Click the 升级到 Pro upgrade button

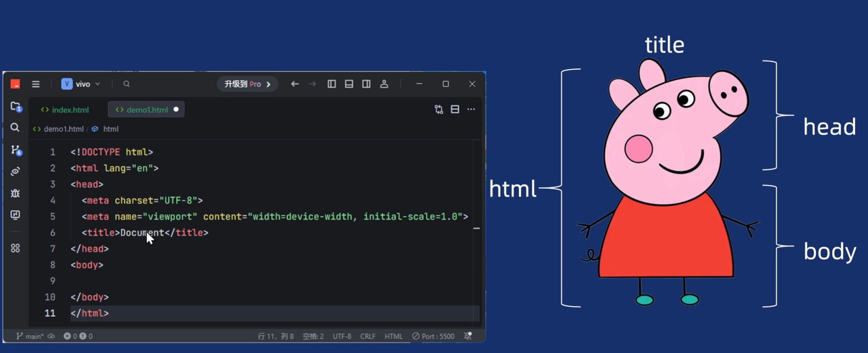click(x=247, y=84)
